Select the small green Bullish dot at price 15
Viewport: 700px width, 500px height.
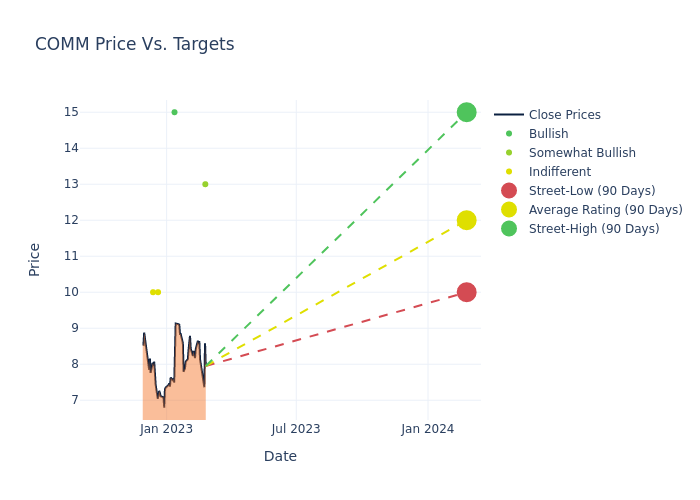[x=174, y=112]
